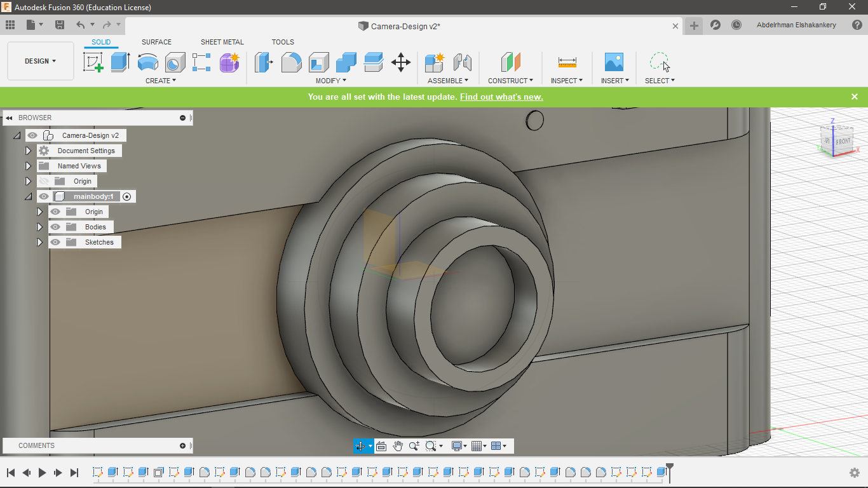This screenshot has width=868, height=488.
Task: Expand the Named Views node
Action: tap(28, 166)
